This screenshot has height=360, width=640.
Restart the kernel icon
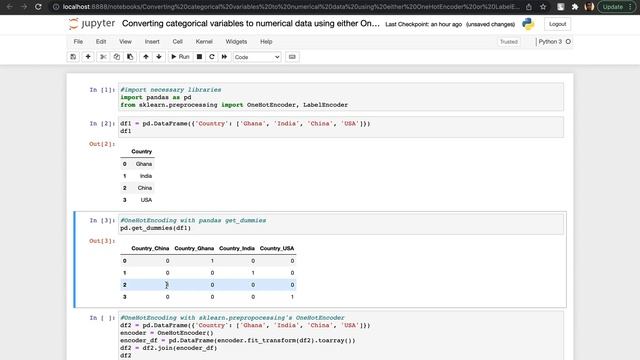[x=212, y=57]
